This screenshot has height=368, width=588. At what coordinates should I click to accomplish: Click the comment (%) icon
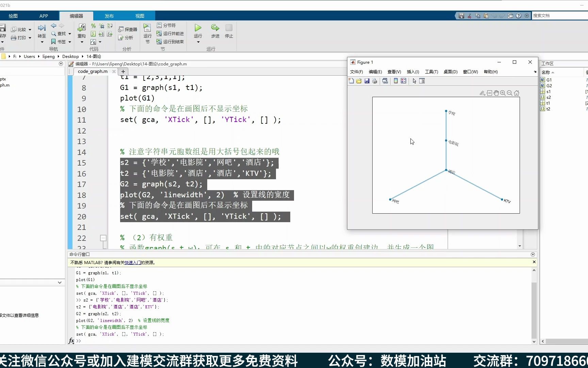(93, 26)
